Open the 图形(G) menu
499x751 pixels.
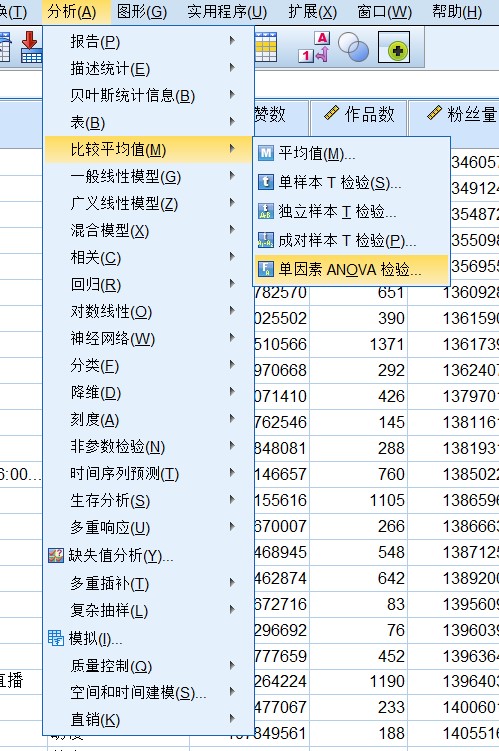(x=142, y=11)
